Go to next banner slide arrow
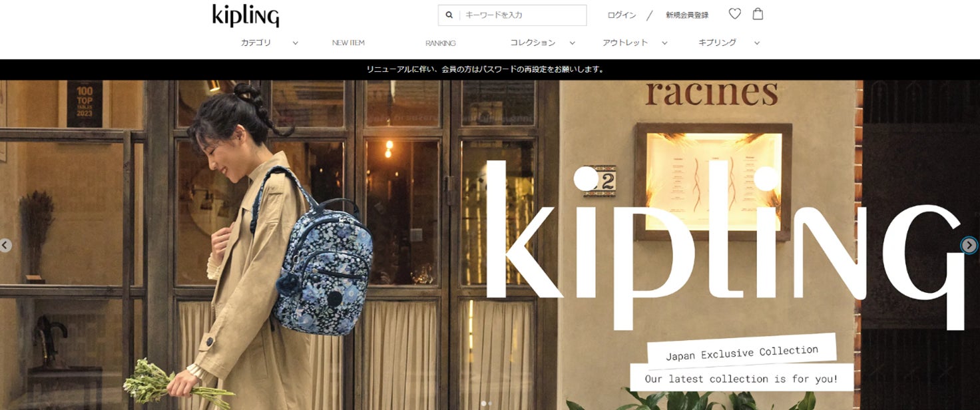Image resolution: width=980 pixels, height=410 pixels. [969, 246]
